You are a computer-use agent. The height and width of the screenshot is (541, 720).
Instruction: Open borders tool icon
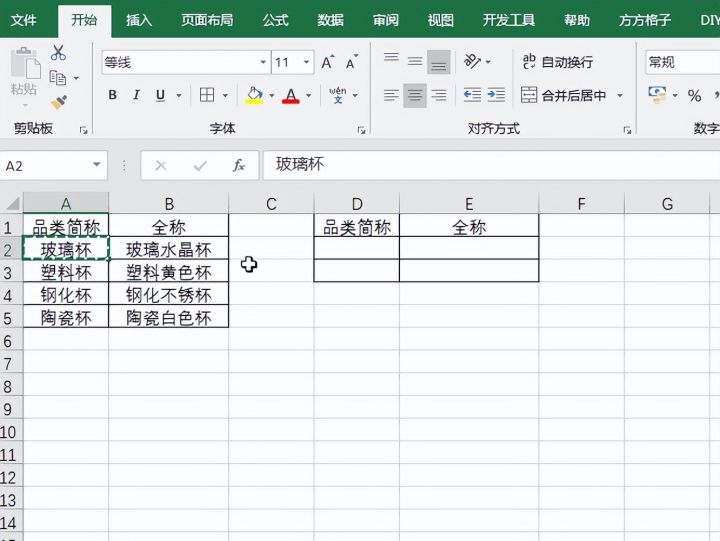pos(207,95)
